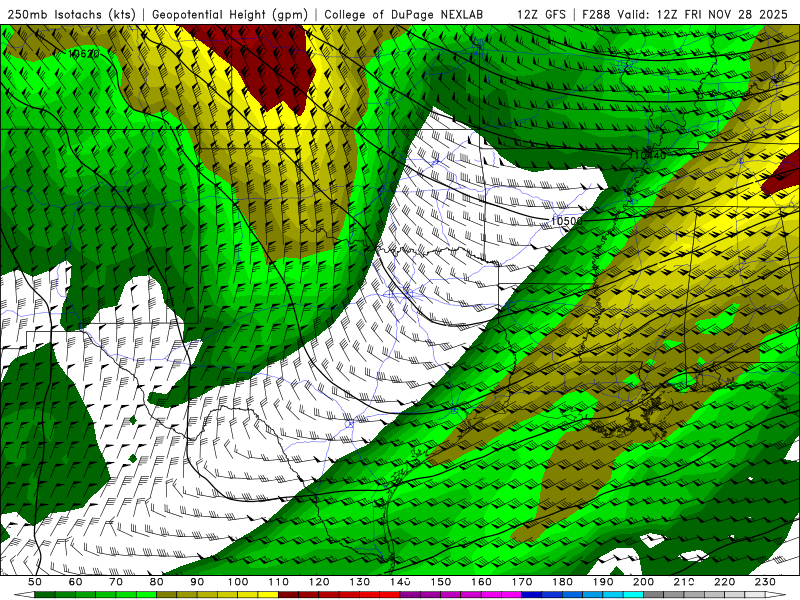
Task: Click the 160 value on the color scale
Action: click(481, 582)
